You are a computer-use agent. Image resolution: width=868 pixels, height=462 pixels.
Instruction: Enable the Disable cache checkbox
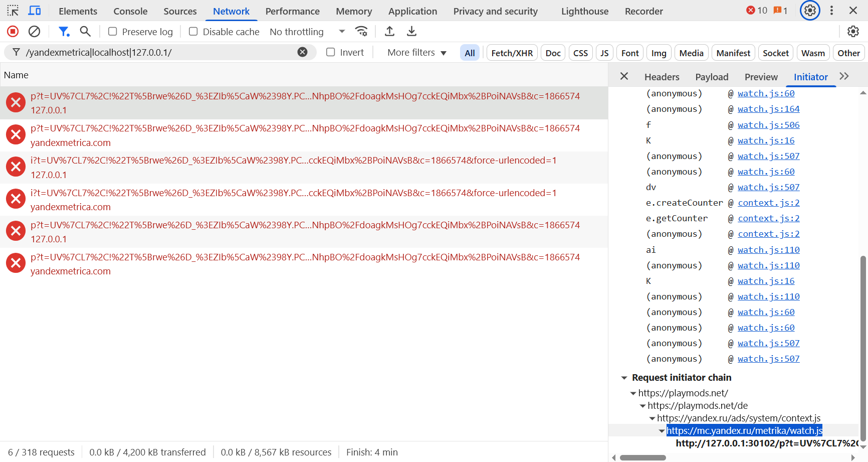[193, 31]
